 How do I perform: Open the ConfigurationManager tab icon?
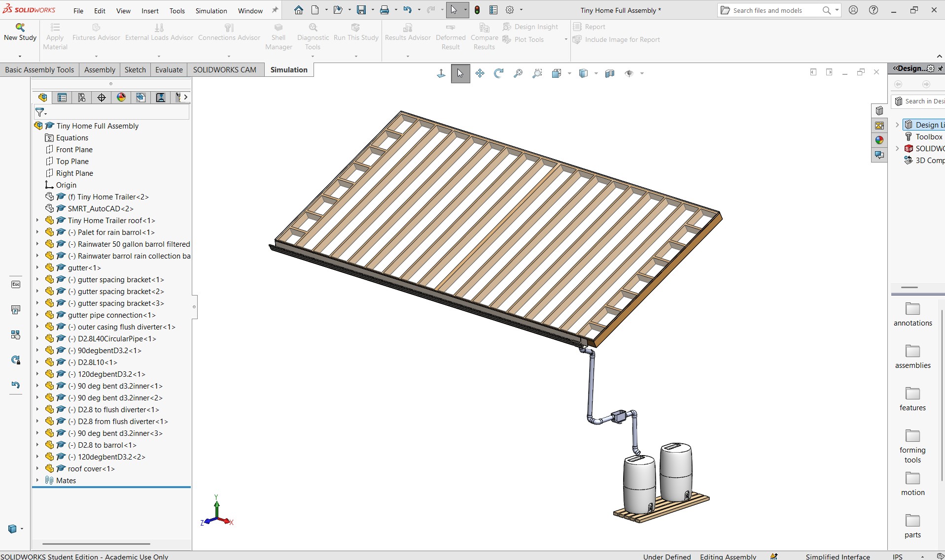(x=82, y=98)
